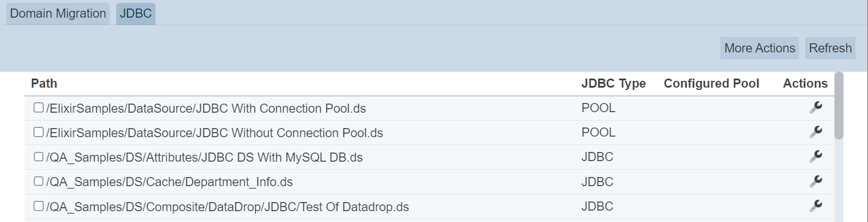Select the JDBC tab
868x222 pixels.
136,14
